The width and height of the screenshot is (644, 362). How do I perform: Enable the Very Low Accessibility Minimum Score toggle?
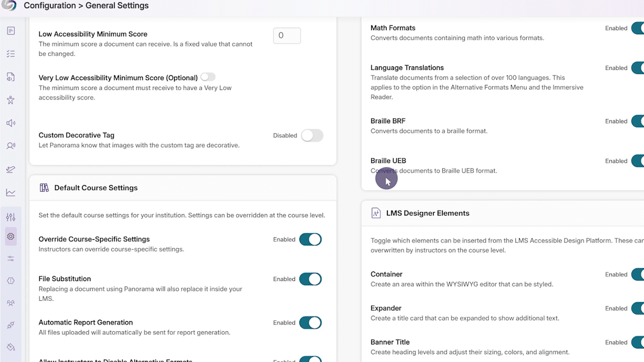(x=207, y=77)
